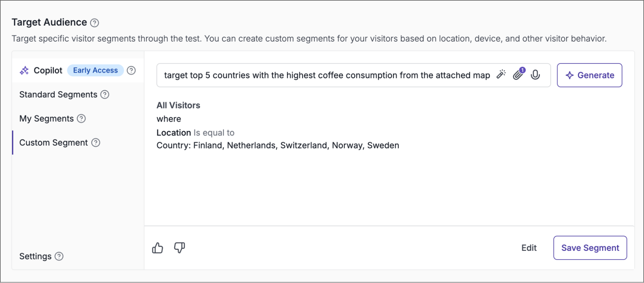The image size is (644, 283).
Task: Click help icon next to My Segments
Action: point(81,119)
